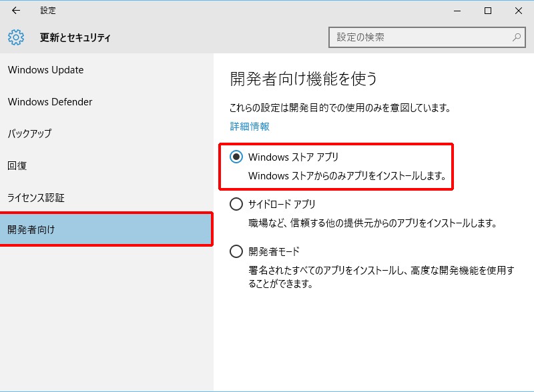534x392 pixels.
Task: Open the 詳細情報 link
Action: click(250, 127)
